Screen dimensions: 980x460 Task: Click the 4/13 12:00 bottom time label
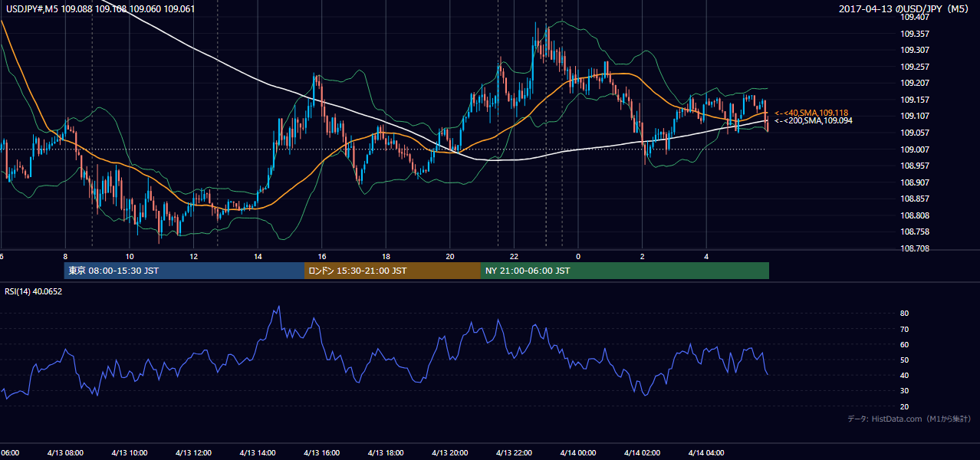click(193, 452)
